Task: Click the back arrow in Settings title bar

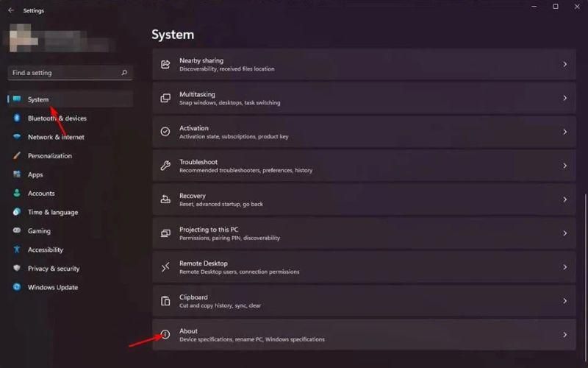Action: pyautogui.click(x=11, y=10)
